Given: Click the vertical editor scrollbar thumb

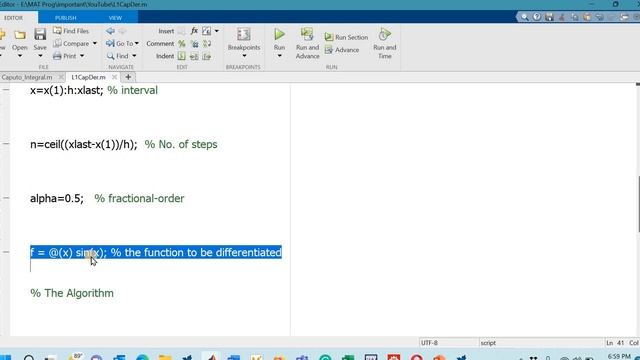Looking at the screenshot, I should (x=638, y=204).
